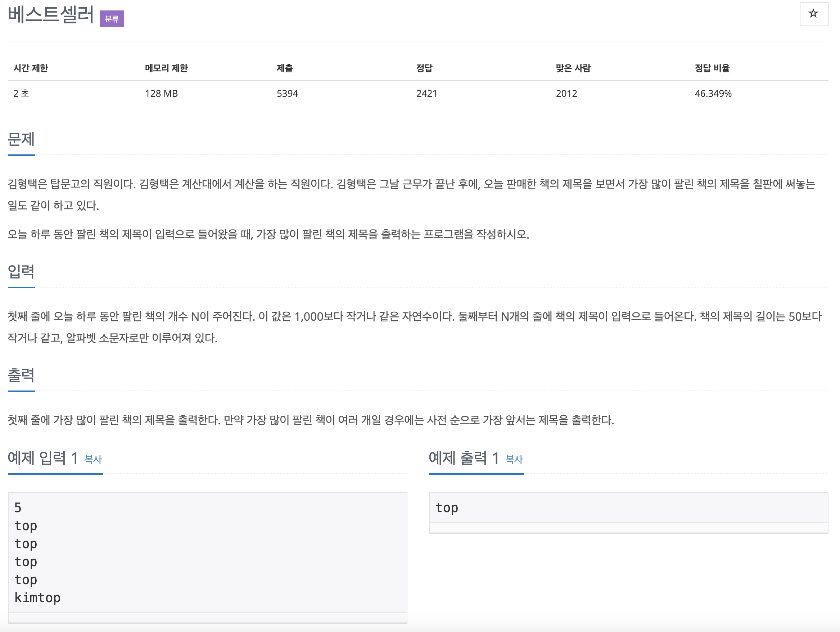Click the 출력 section heading
The height and width of the screenshot is (632, 840).
[x=21, y=375]
